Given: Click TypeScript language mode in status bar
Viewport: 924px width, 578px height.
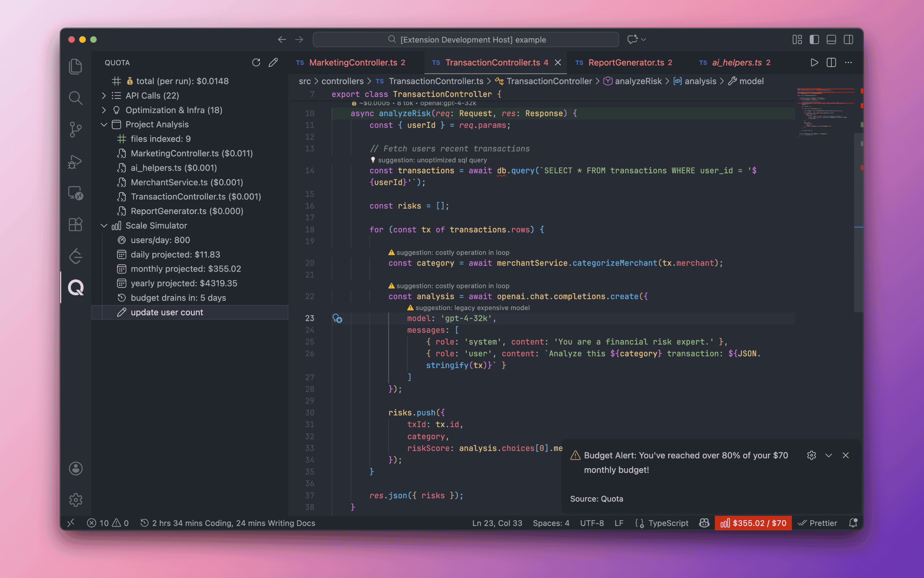Looking at the screenshot, I should click(668, 522).
